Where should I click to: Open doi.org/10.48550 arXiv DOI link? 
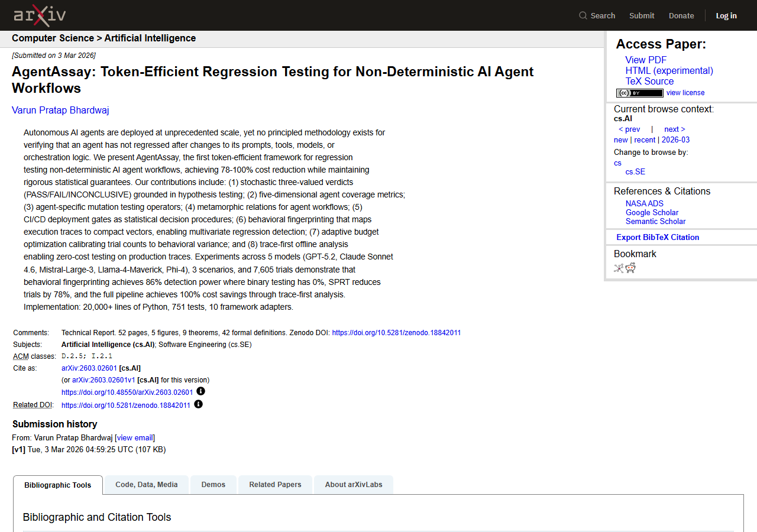(127, 392)
